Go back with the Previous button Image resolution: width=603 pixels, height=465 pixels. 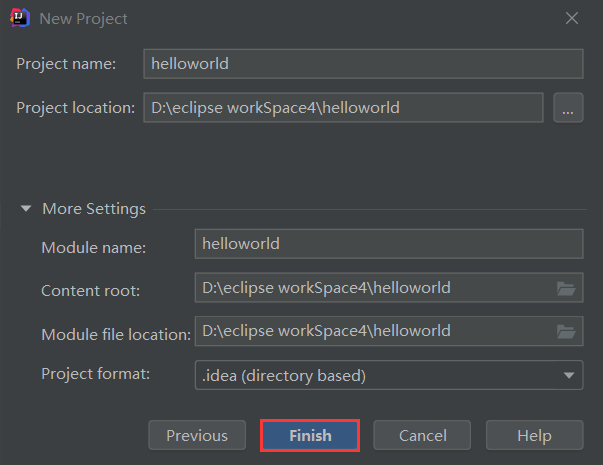pyautogui.click(x=197, y=435)
